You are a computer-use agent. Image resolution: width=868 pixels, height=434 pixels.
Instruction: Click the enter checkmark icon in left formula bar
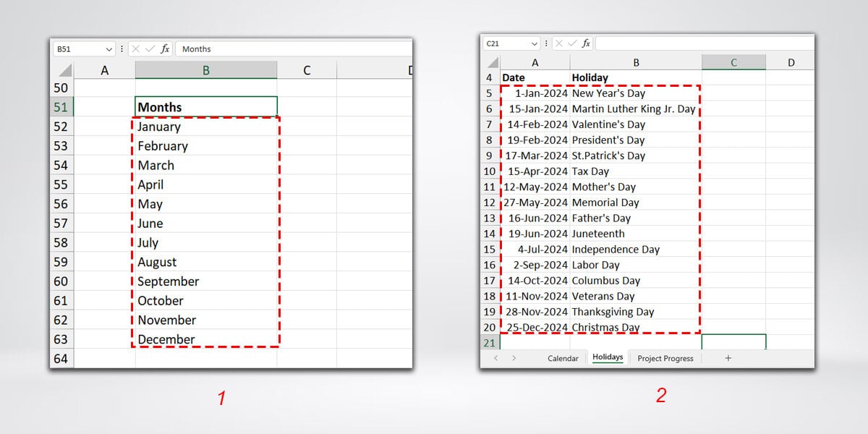150,49
